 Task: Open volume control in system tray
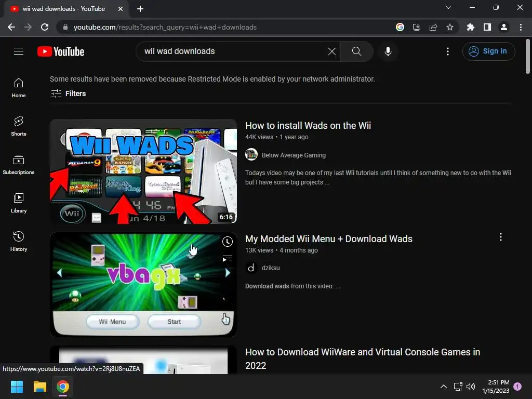[x=471, y=387]
